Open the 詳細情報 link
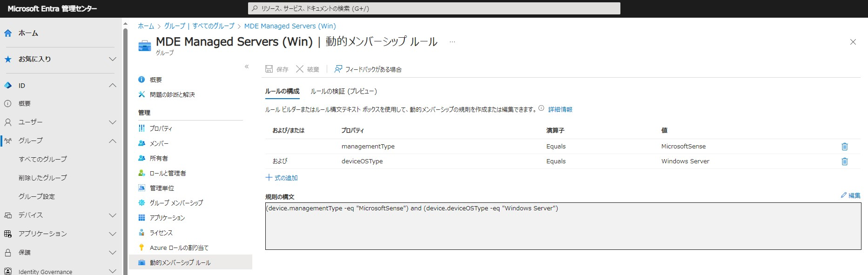 tap(560, 109)
